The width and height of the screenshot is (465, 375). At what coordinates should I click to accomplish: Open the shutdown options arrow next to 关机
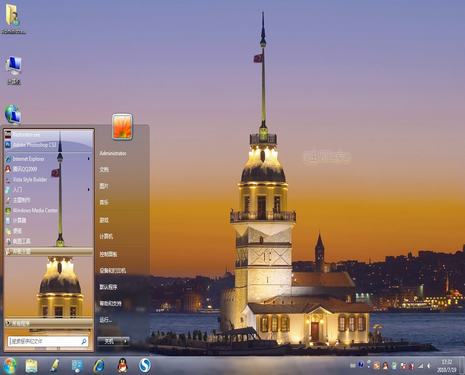[125, 341]
